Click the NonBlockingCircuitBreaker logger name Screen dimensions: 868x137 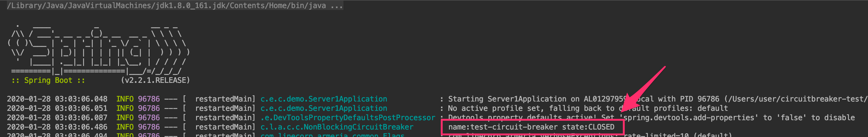pos(337,127)
